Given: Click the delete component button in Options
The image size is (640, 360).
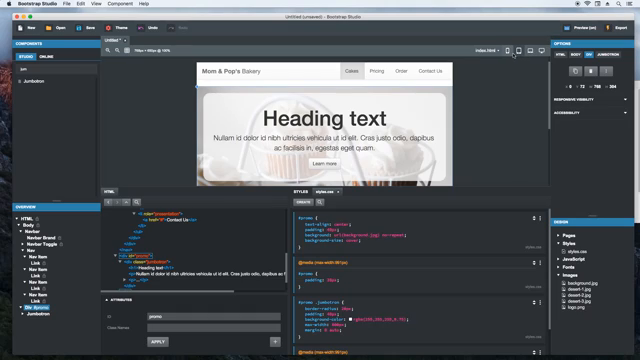Looking at the screenshot, I should coord(591,71).
